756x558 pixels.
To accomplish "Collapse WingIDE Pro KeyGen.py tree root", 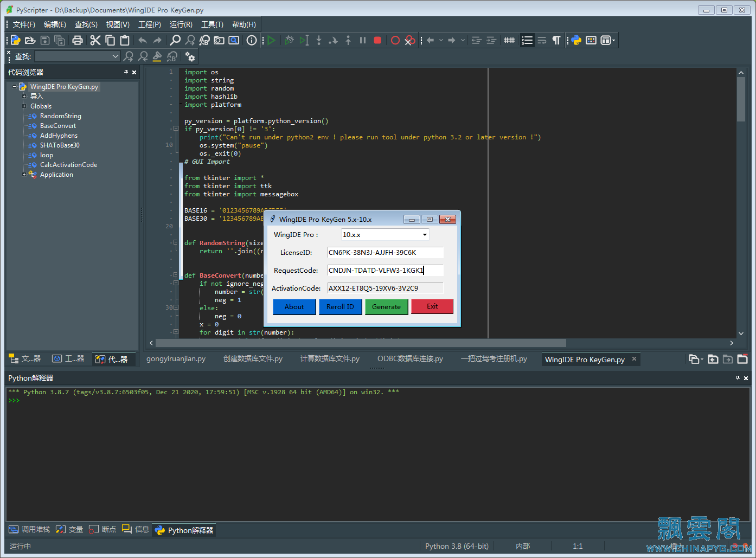I will click(x=14, y=87).
